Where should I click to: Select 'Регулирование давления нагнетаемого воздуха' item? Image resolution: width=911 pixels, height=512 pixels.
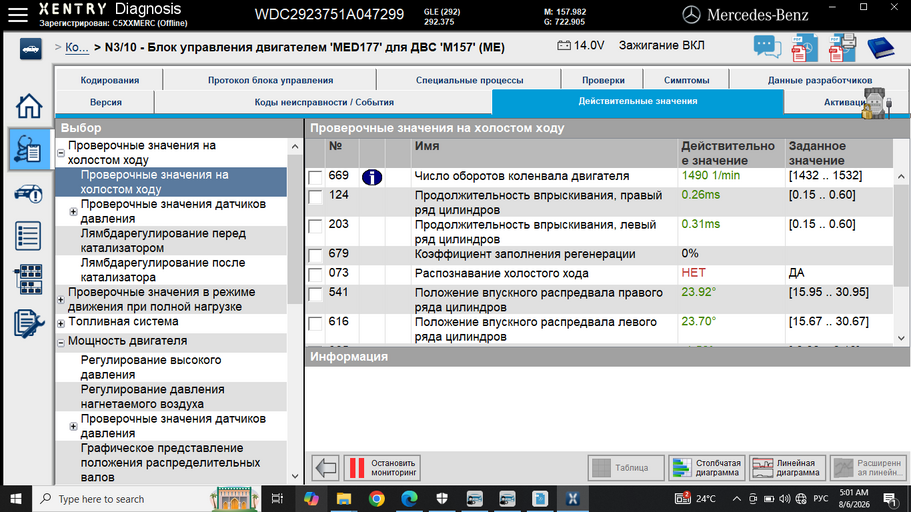pyautogui.click(x=171, y=396)
